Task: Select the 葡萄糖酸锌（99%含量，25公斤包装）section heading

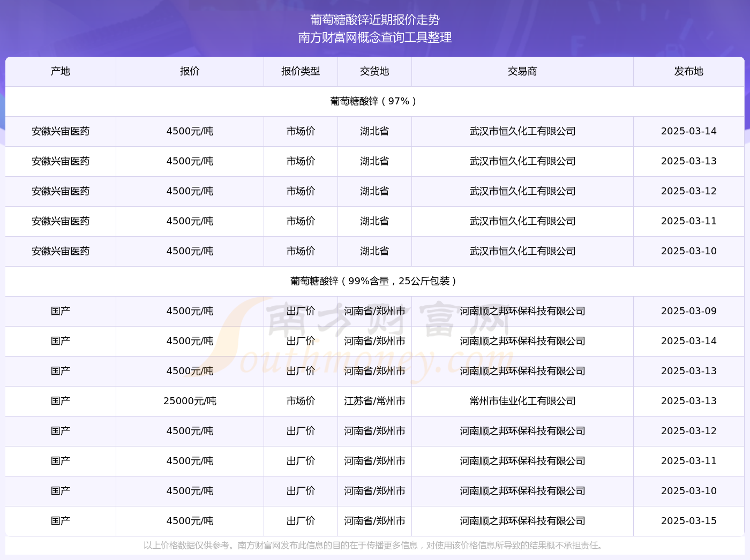Action: (x=374, y=281)
